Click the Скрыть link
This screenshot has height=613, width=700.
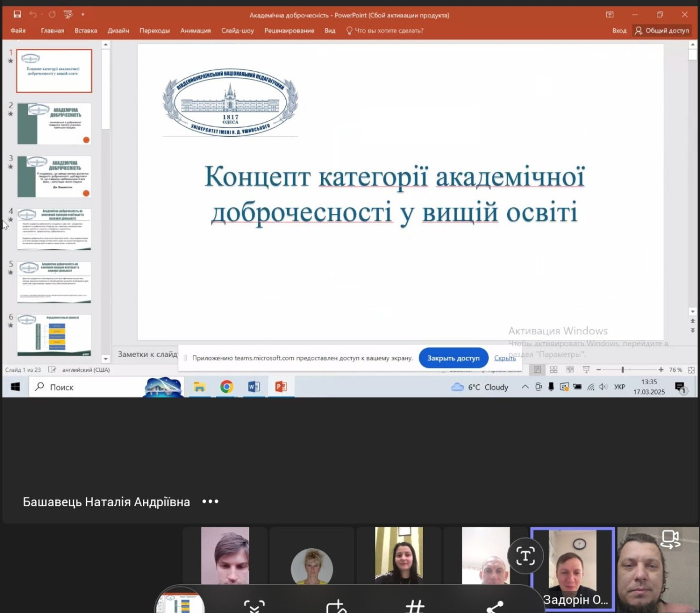tap(505, 358)
